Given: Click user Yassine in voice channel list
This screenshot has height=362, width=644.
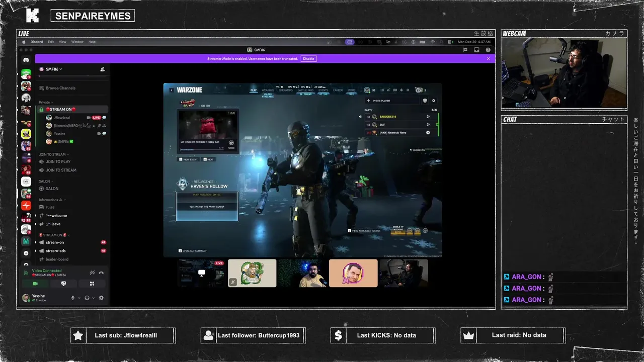Looking at the screenshot, I should point(59,134).
